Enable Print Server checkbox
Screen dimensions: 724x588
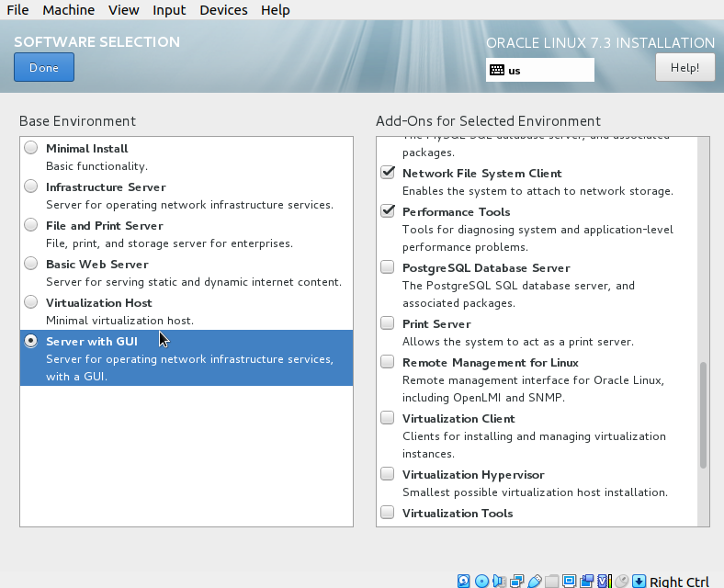point(388,323)
